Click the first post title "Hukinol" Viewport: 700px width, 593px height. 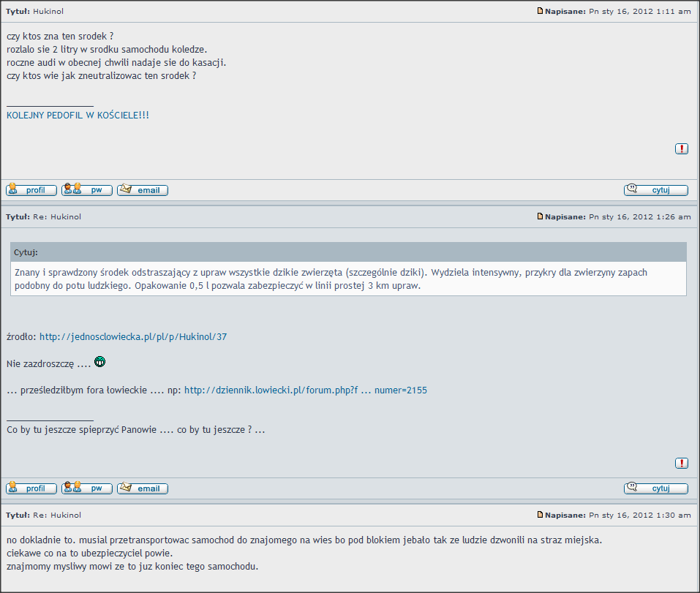48,11
